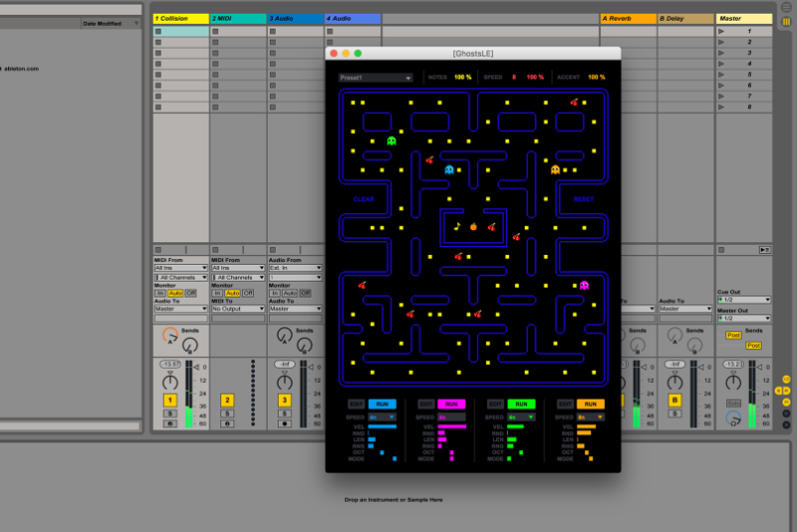Click NOTES 100 % value
This screenshot has height=532, width=797.
tap(462, 78)
